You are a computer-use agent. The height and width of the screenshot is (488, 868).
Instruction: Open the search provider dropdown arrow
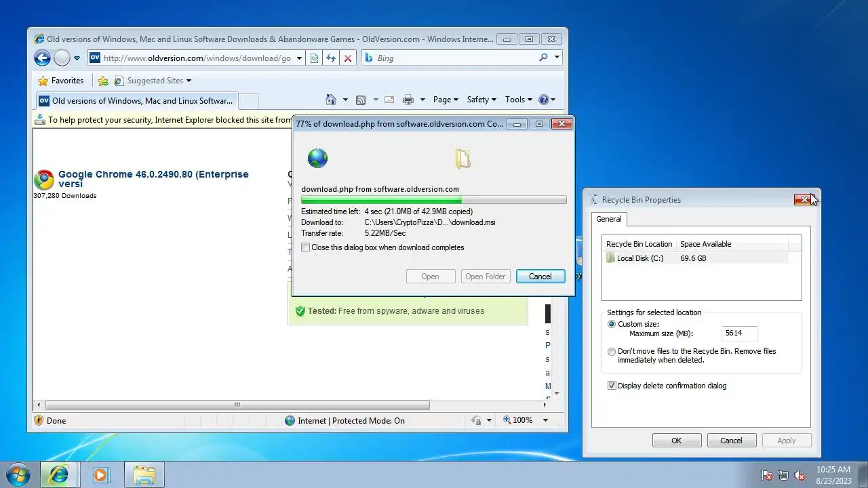pos(557,58)
